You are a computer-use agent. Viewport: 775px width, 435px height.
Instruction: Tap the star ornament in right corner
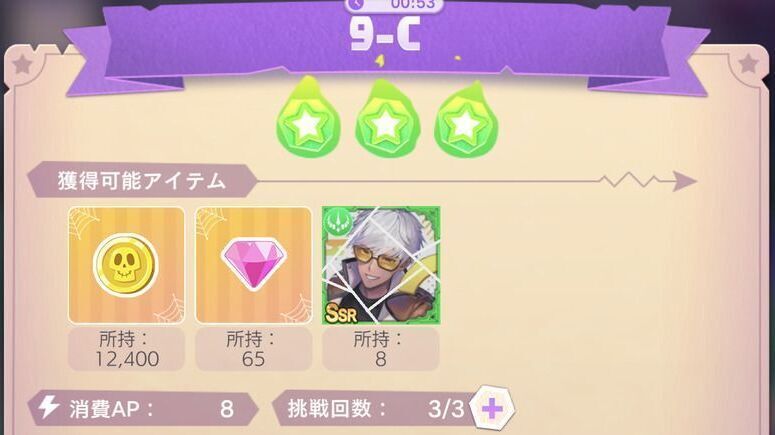[748, 64]
